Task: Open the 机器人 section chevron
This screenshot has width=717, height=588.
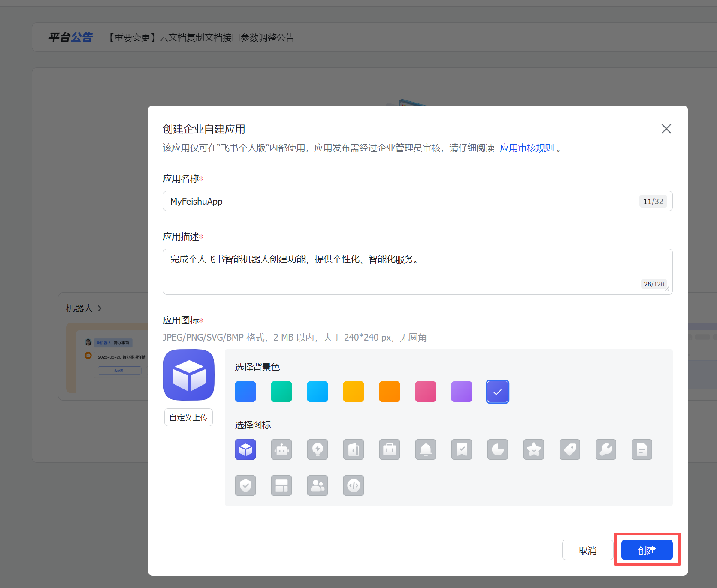Action: point(100,308)
